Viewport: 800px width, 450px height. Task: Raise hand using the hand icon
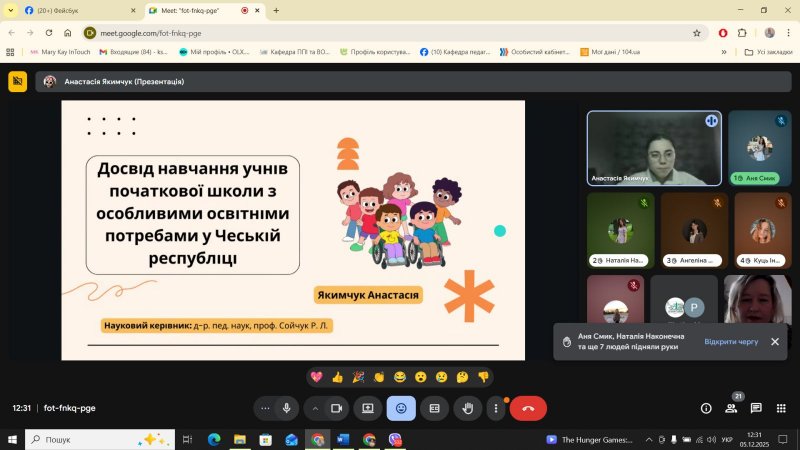[x=467, y=408]
